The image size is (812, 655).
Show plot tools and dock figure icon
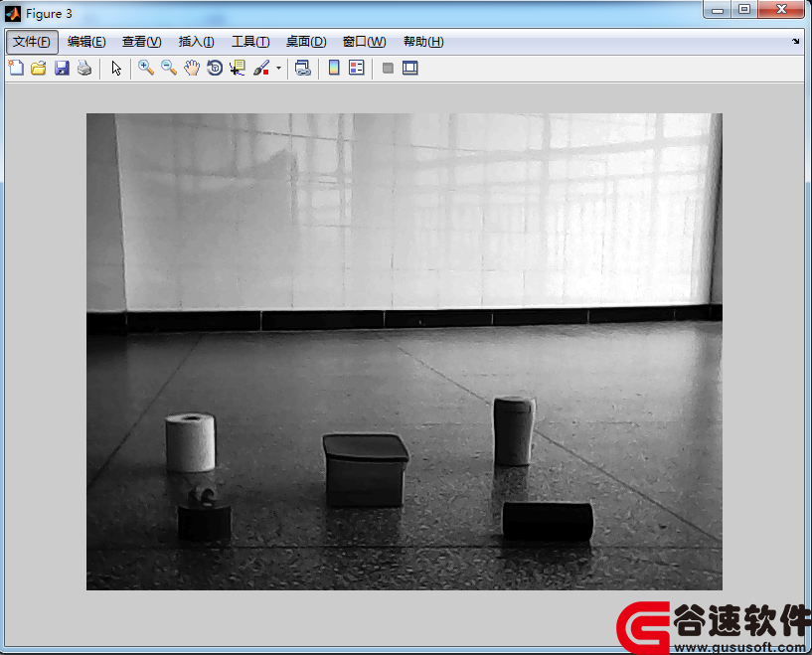pos(410,68)
